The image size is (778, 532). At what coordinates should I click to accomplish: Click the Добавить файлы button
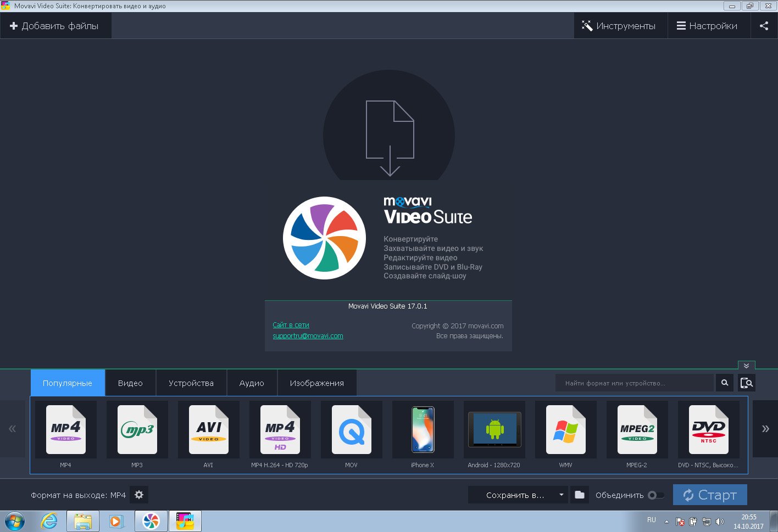click(x=55, y=26)
